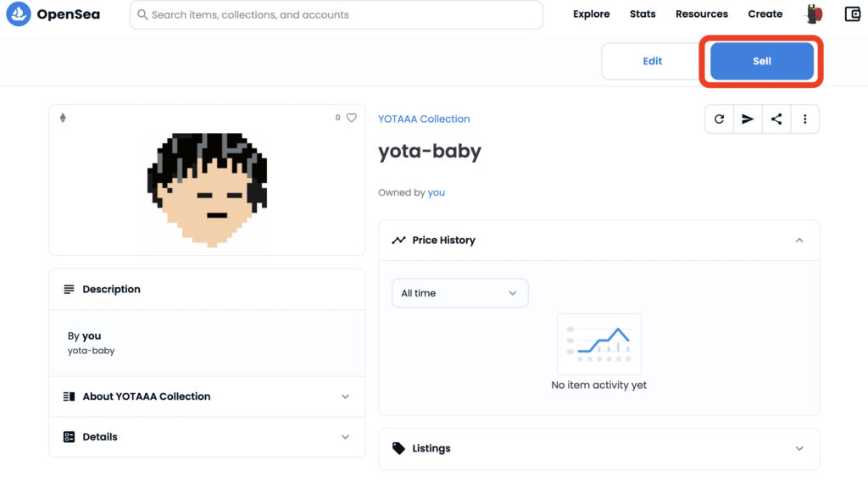This screenshot has width=868, height=482.
Task: Click the Edit button
Action: [x=652, y=61]
